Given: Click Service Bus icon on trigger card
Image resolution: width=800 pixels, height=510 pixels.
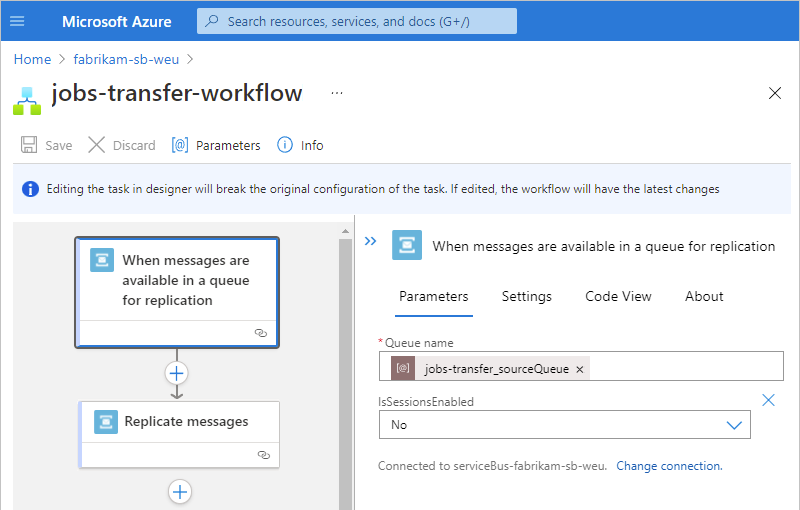Looking at the screenshot, I should [x=102, y=260].
